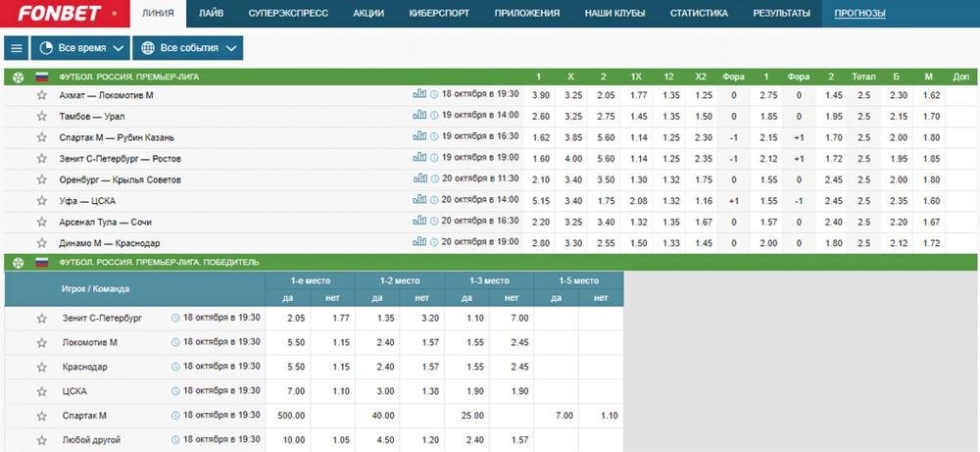Viewport: 980px width, 452px height.
Task: Open the РЕЗУЛЬТАТЫ menu item
Action: pyautogui.click(x=781, y=13)
